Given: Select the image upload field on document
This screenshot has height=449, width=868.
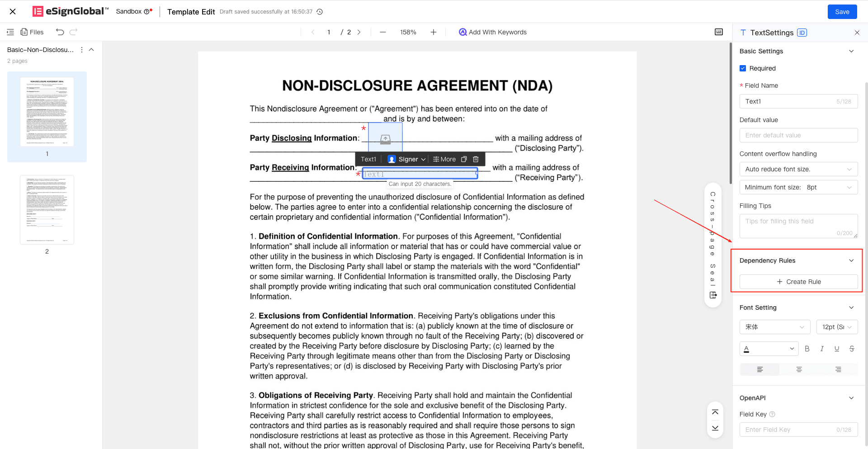Looking at the screenshot, I should click(x=385, y=137).
